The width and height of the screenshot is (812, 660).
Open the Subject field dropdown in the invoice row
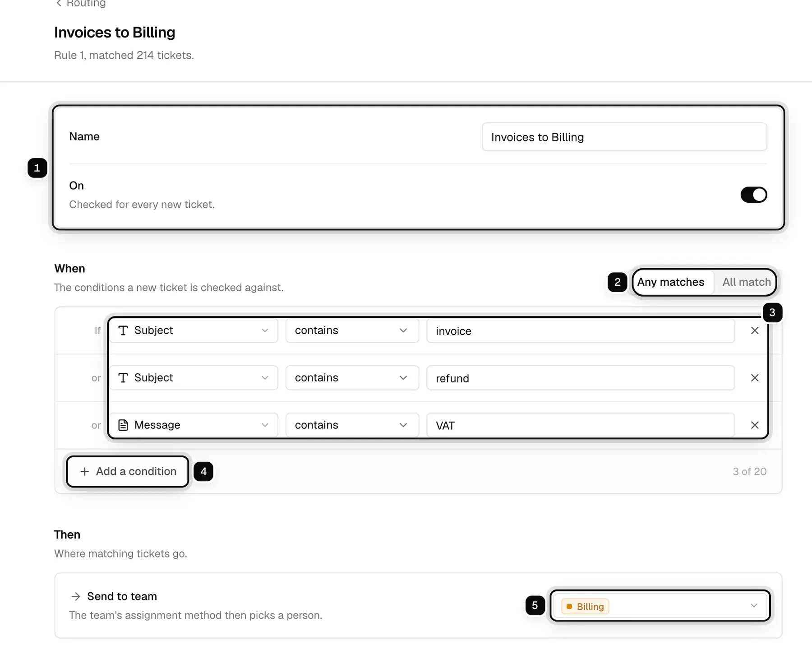pos(194,330)
